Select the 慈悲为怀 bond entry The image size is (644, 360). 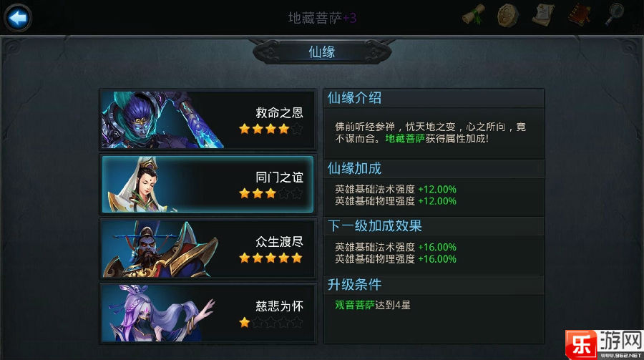(208, 313)
